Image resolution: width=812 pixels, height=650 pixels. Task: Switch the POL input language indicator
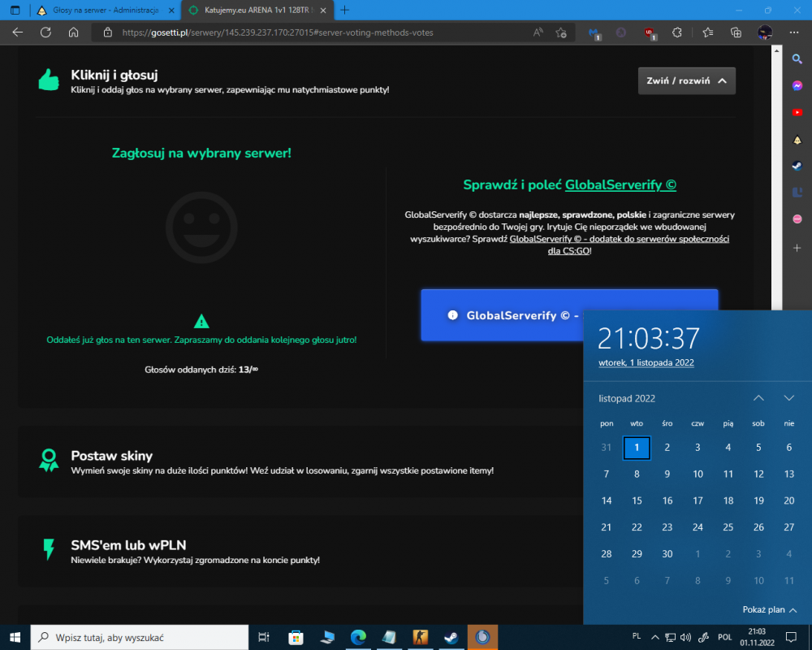724,637
